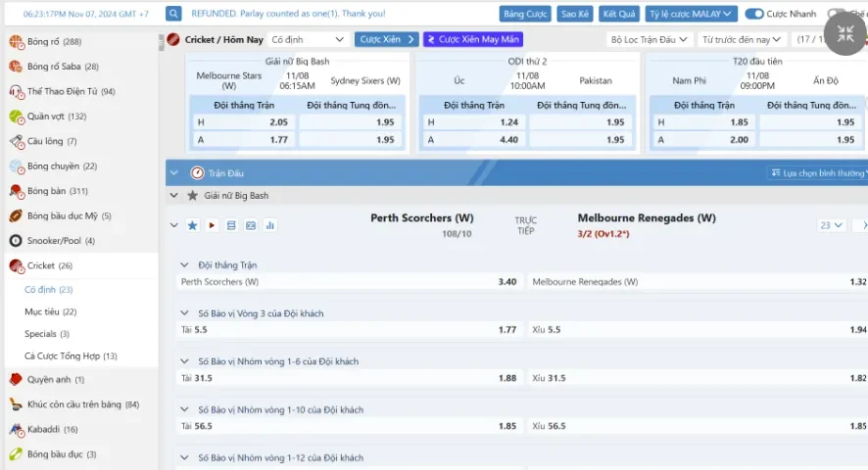Collapse the Đội thắng Trận market section
868x470 pixels.
[184, 265]
